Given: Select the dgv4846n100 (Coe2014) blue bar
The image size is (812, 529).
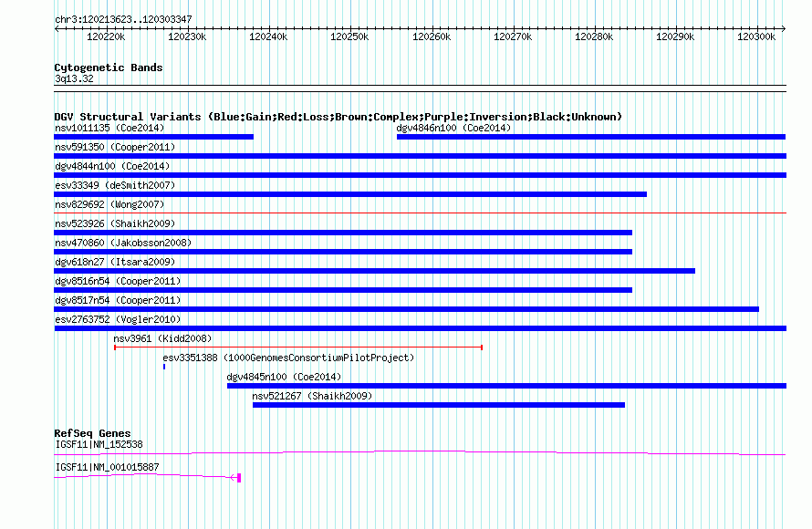Looking at the screenshot, I should tap(591, 137).
